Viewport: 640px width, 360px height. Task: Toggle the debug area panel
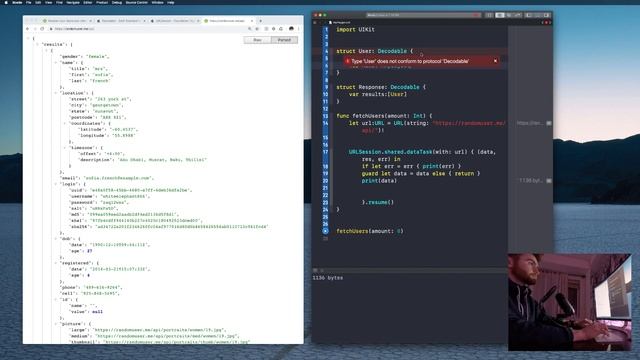pyautogui.click(x=538, y=15)
